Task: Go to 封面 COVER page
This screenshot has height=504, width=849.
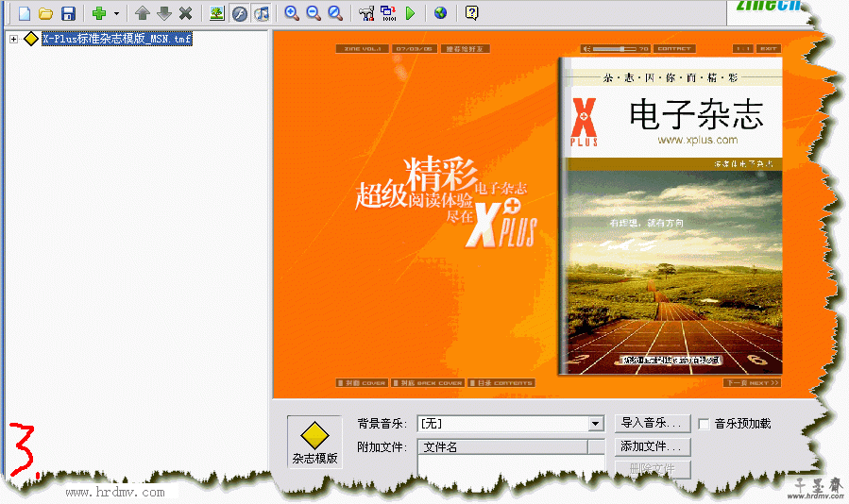Action: pos(363,383)
